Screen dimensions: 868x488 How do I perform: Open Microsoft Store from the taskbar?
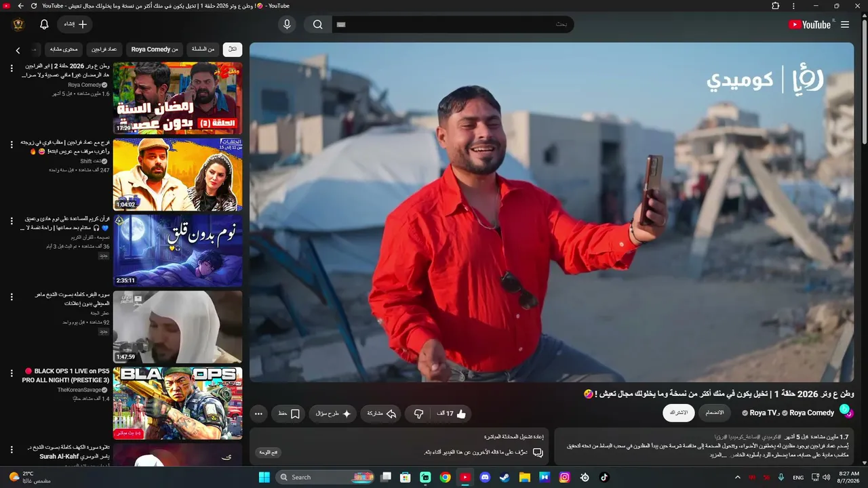(406, 477)
